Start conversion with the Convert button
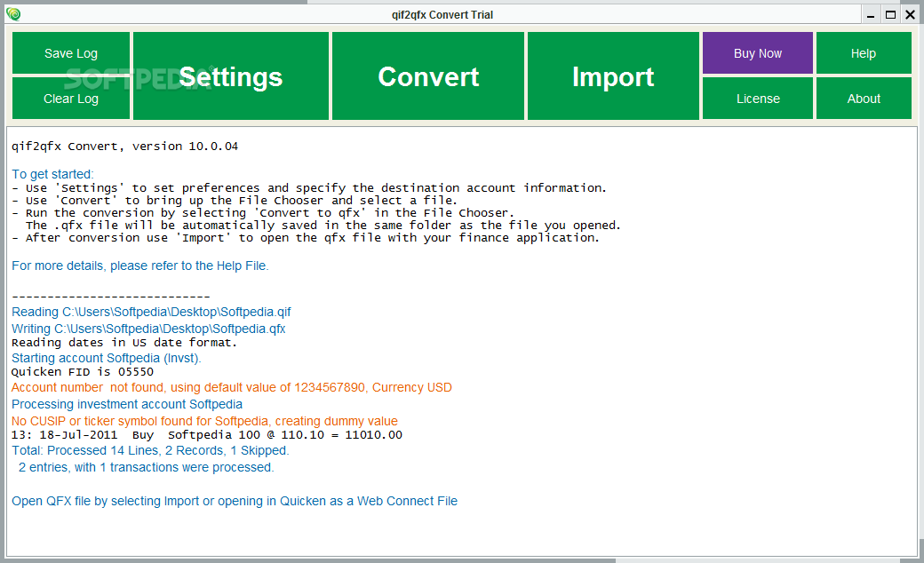 (x=428, y=76)
